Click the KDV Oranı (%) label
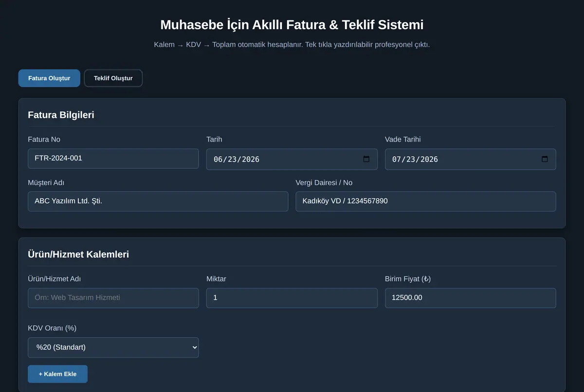Image resolution: width=584 pixels, height=392 pixels. [52, 328]
